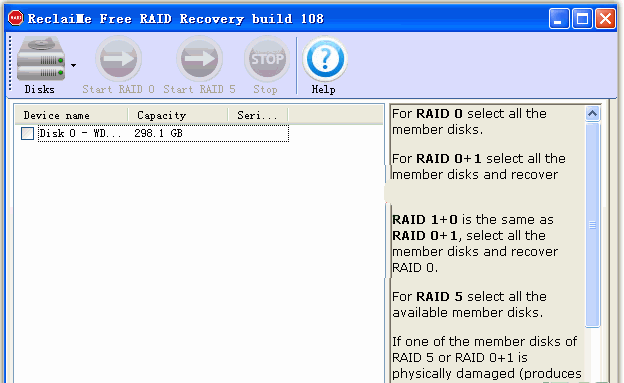The height and width of the screenshot is (383, 624).
Task: Close the ReclaiMe window
Action: coord(605,19)
